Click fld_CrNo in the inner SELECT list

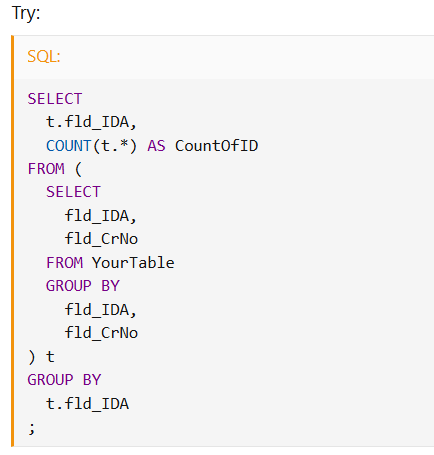[101, 239]
